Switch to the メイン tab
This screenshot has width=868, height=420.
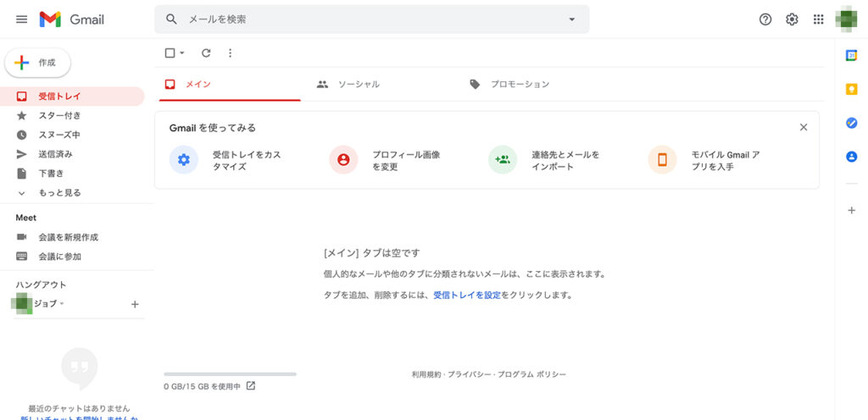coord(230,85)
